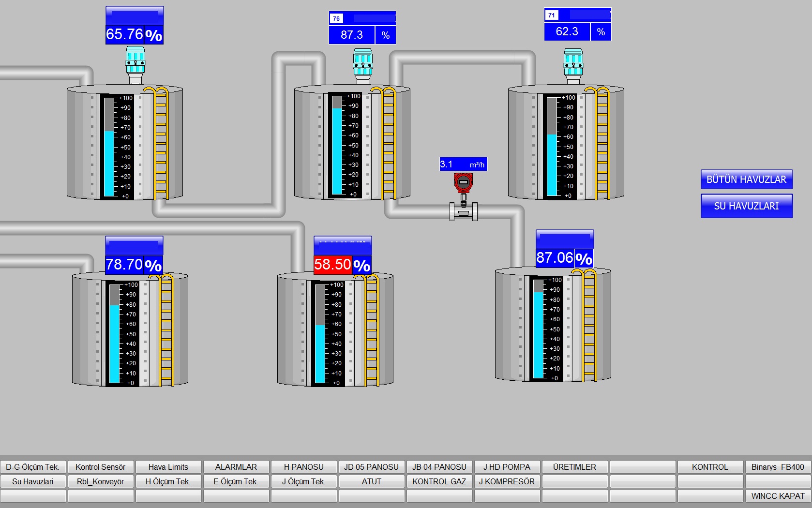Switch to the H PANOSU page
The image size is (812, 508).
click(x=304, y=467)
